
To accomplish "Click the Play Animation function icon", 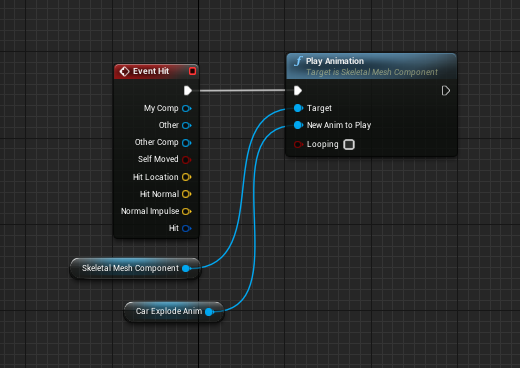I will pos(298,61).
